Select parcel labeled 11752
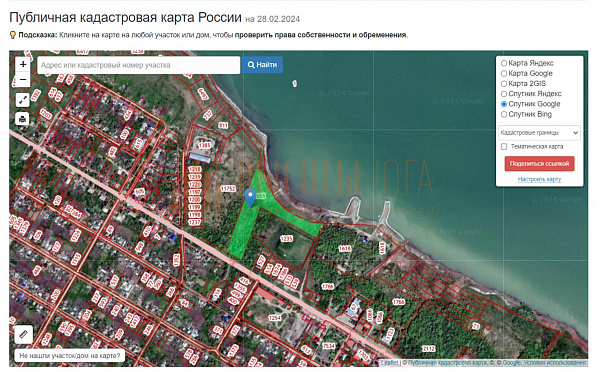The height and width of the screenshot is (372, 600). (x=228, y=189)
